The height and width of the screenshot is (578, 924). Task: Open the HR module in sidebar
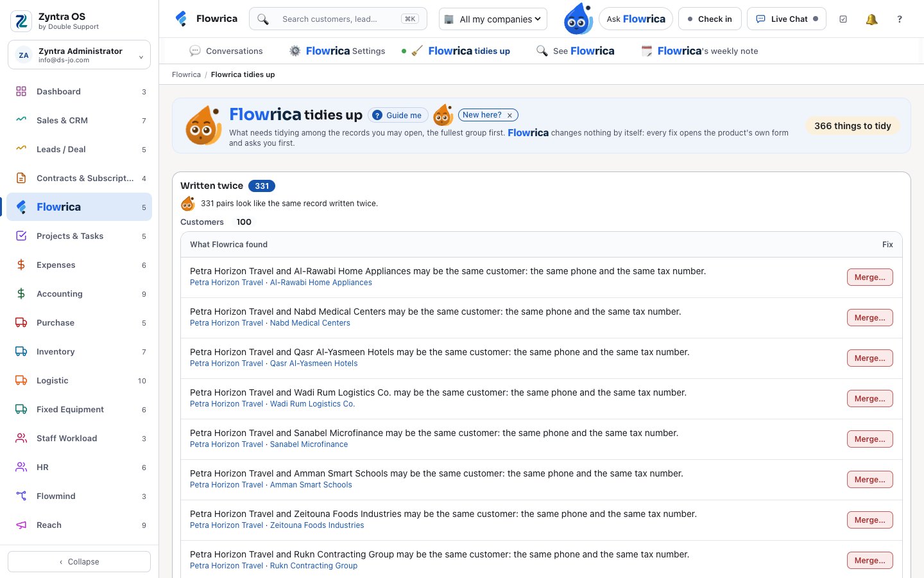pyautogui.click(x=79, y=467)
